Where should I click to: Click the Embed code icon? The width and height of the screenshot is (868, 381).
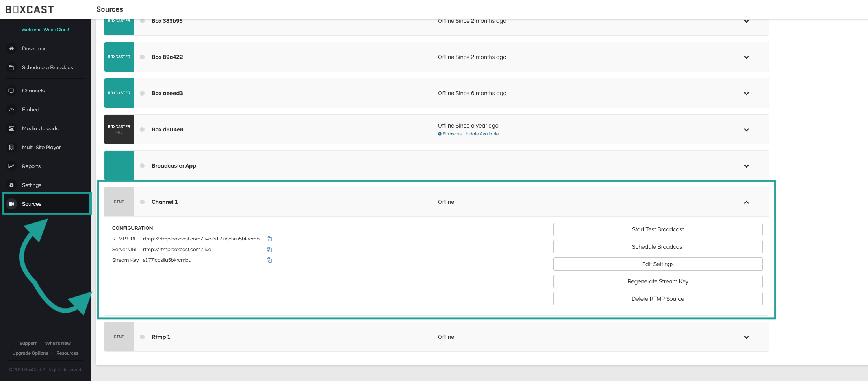tap(11, 110)
